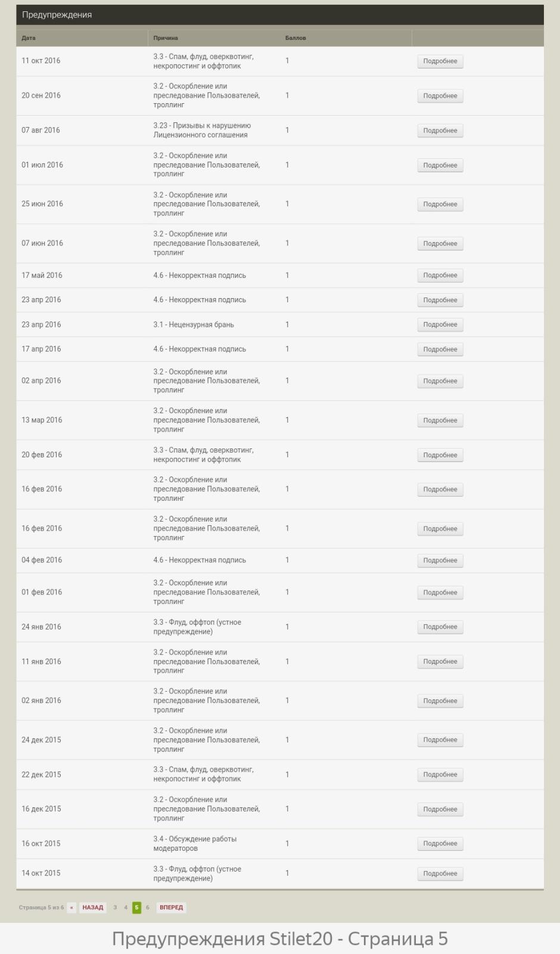The width and height of the screenshot is (560, 954).
Task: Click the ВПЕРЕД pagination button
Action: click(x=171, y=907)
